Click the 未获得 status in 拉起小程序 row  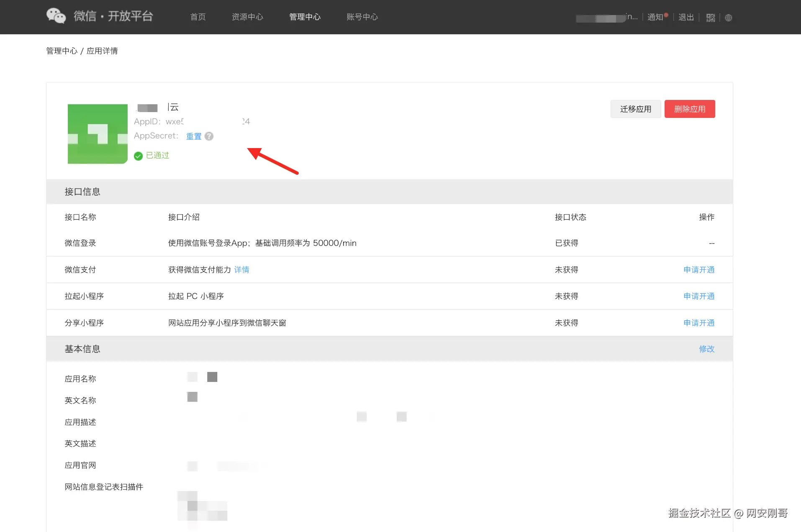[x=567, y=296]
